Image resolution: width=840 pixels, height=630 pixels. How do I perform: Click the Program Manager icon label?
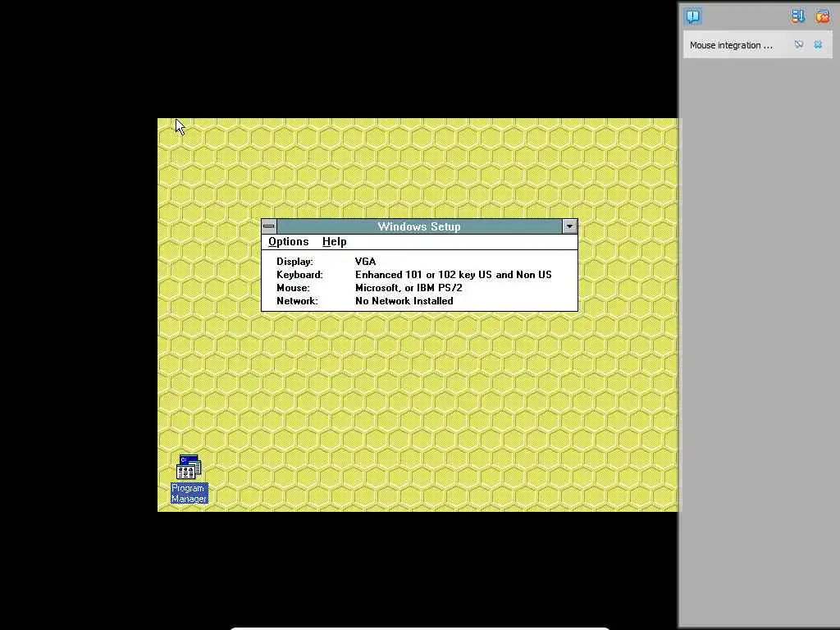(189, 493)
